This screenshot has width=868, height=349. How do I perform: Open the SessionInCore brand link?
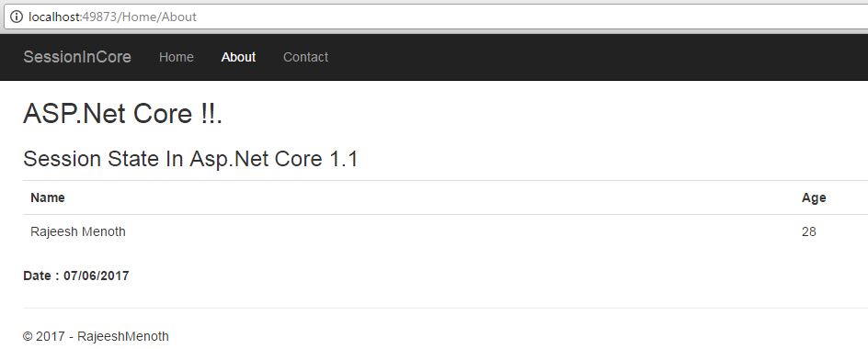pos(77,57)
